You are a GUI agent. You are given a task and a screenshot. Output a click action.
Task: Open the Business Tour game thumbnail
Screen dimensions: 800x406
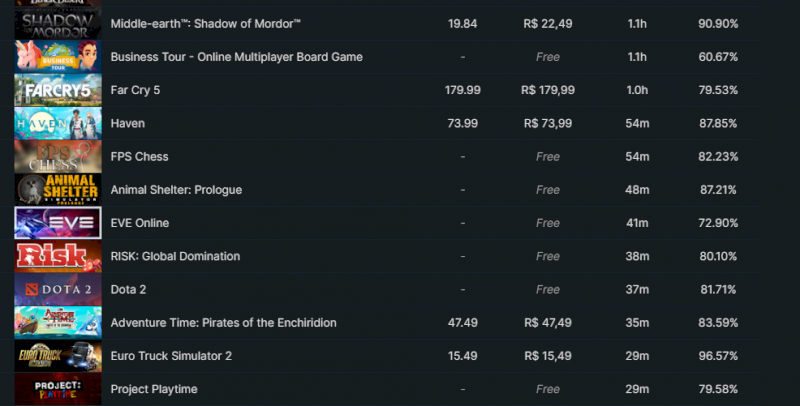coord(57,57)
